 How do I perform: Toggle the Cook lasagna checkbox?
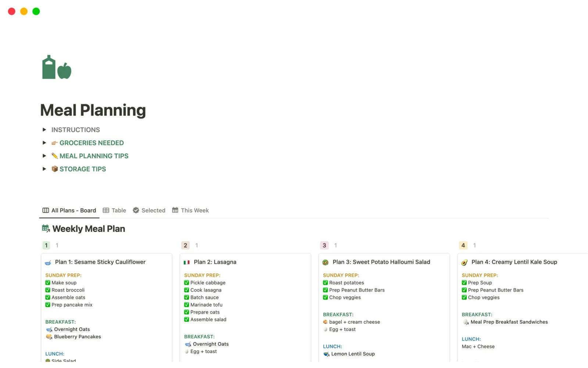pos(187,290)
